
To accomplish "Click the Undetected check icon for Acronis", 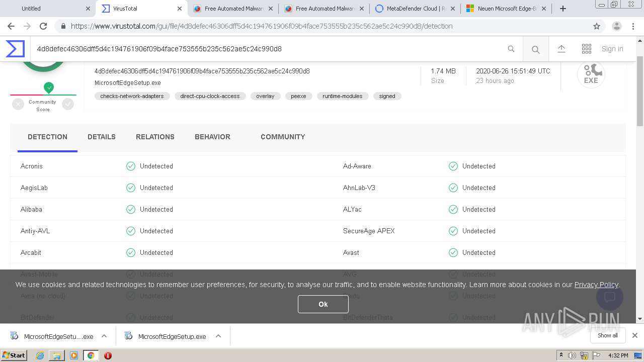I will point(131,166).
